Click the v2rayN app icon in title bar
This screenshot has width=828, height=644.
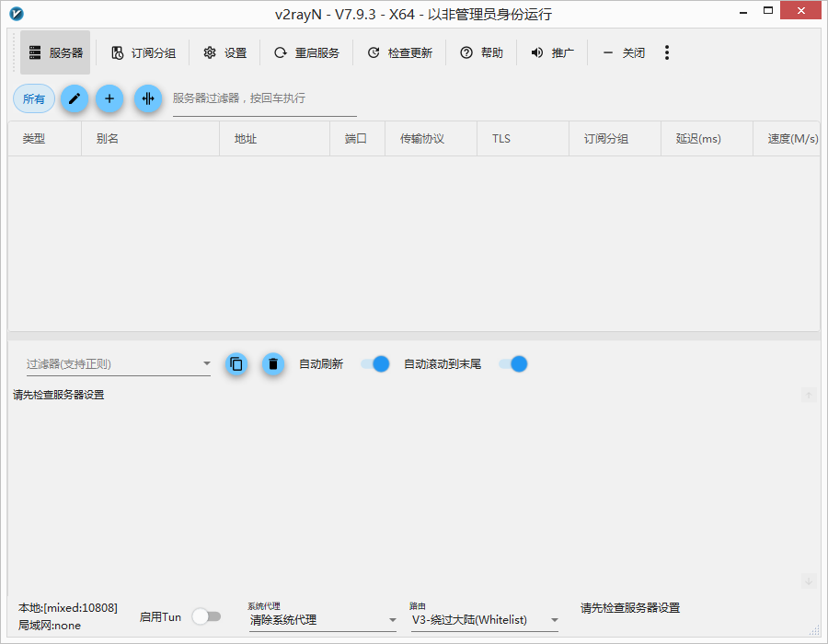pos(17,14)
